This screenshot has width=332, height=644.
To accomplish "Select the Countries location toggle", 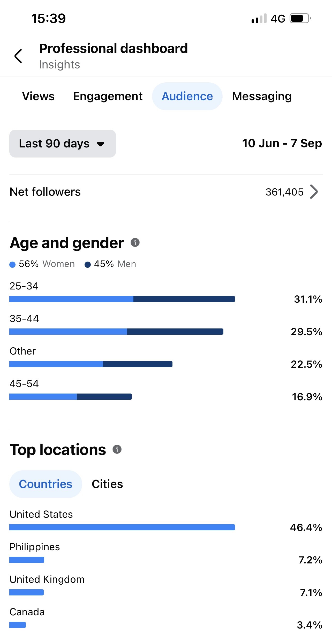I will [46, 484].
